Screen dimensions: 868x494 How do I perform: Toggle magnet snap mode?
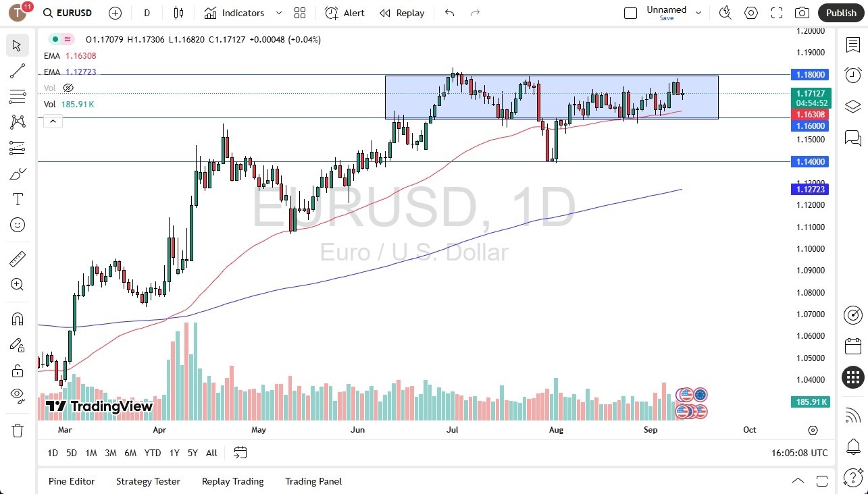point(17,319)
